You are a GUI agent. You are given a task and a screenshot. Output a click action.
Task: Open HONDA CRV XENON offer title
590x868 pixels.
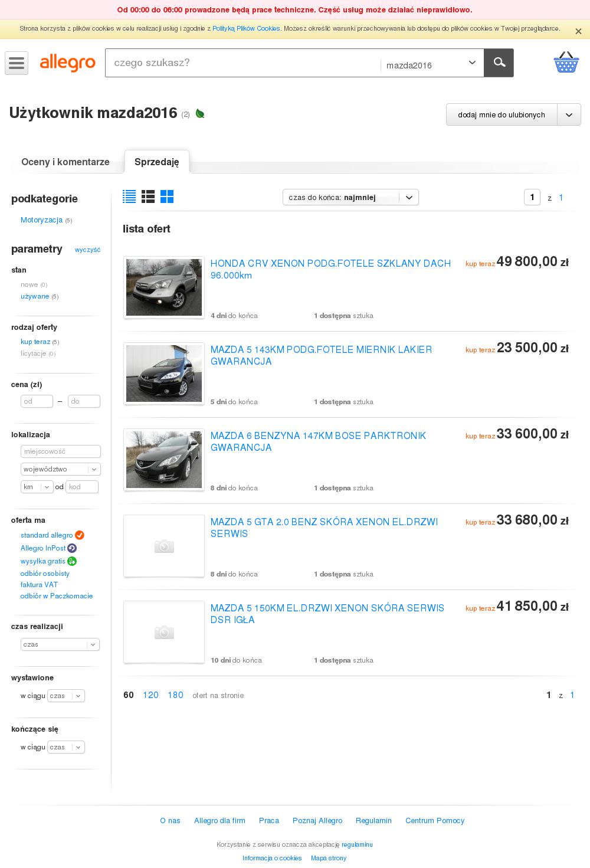click(x=330, y=270)
